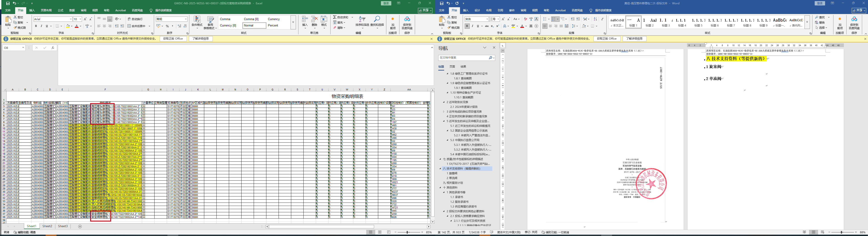Toggle Wrap Text (自动换行) in Excel

click(x=135, y=19)
